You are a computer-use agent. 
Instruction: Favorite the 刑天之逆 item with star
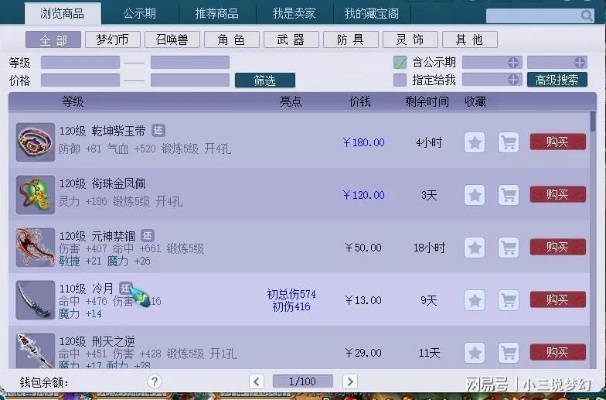point(475,353)
